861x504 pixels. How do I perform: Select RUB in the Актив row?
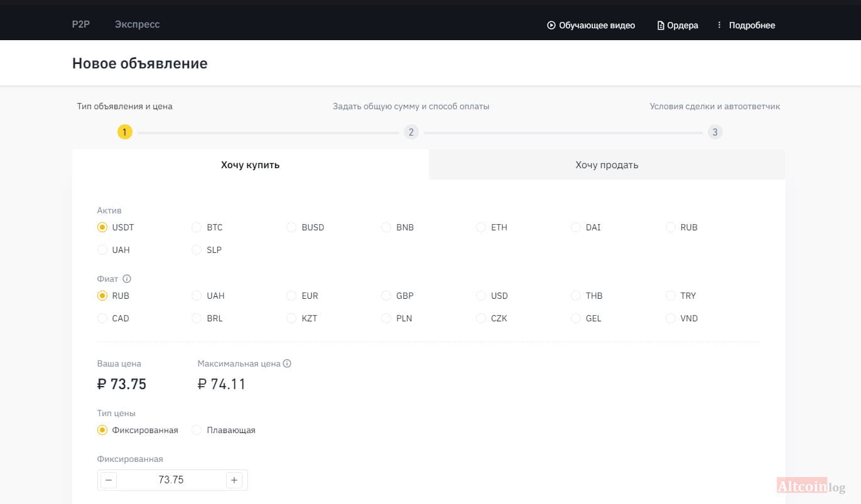pos(682,227)
